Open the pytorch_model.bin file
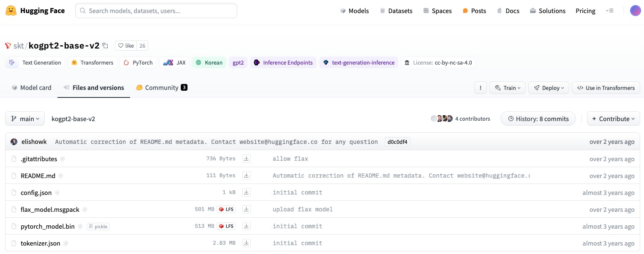Viewport: 644px width, 254px height. pos(48,226)
